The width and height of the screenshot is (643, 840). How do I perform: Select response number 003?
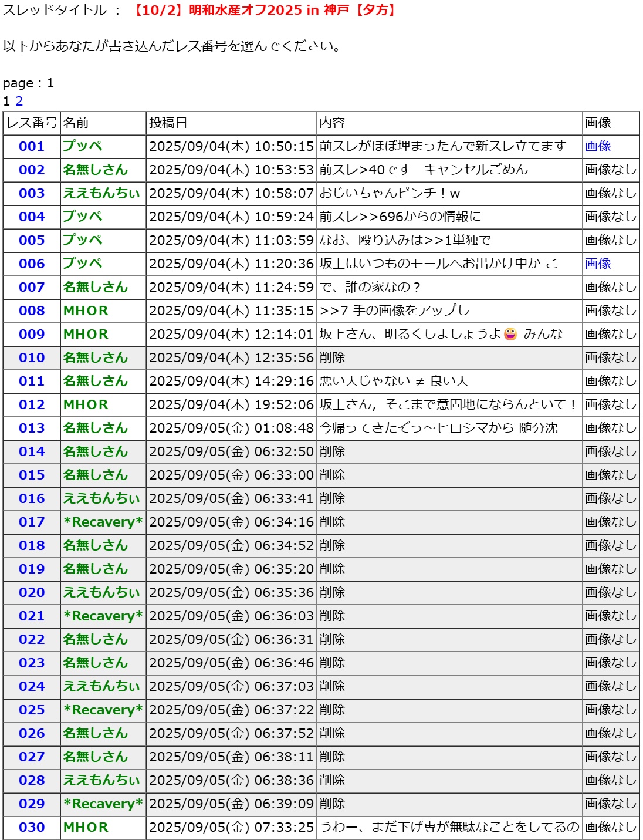point(32,194)
